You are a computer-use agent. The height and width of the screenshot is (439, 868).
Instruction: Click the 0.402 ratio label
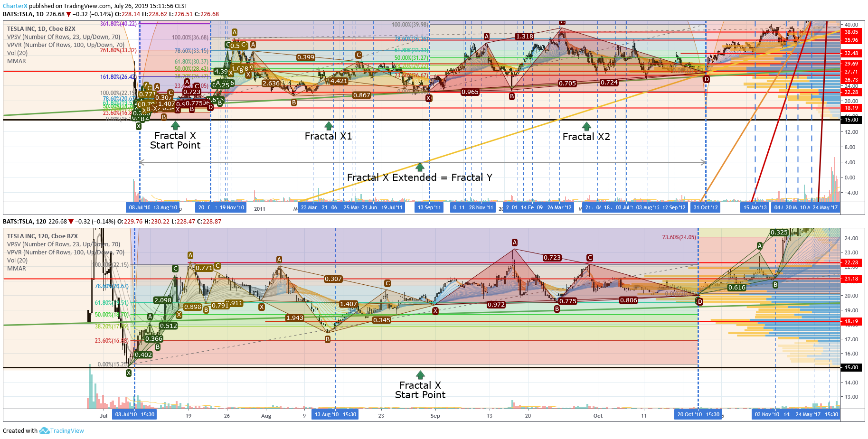(x=143, y=355)
